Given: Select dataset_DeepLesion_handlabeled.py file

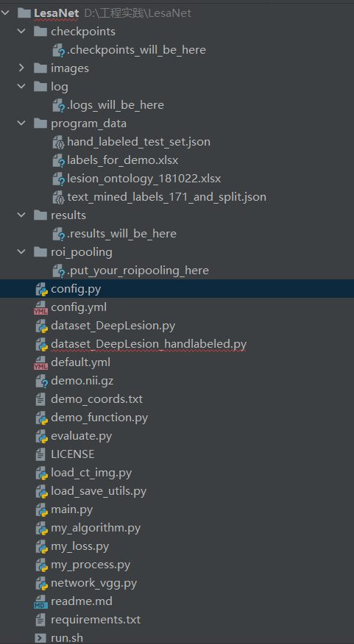Looking at the screenshot, I should 149,344.
